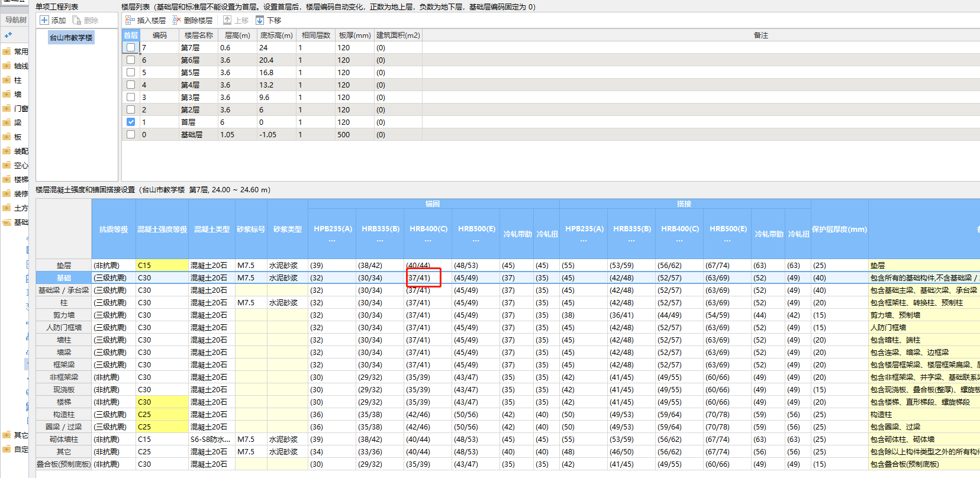Click the 上移 up-arrow icon

click(227, 20)
